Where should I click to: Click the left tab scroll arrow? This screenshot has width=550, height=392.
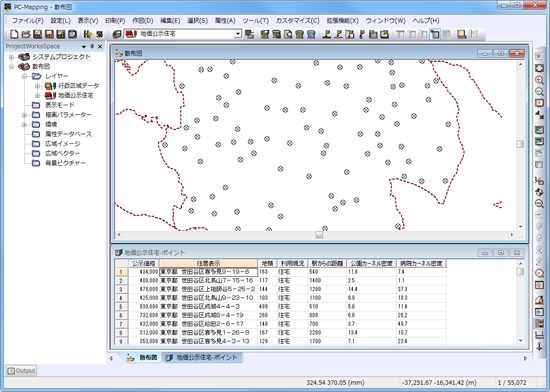[111, 358]
